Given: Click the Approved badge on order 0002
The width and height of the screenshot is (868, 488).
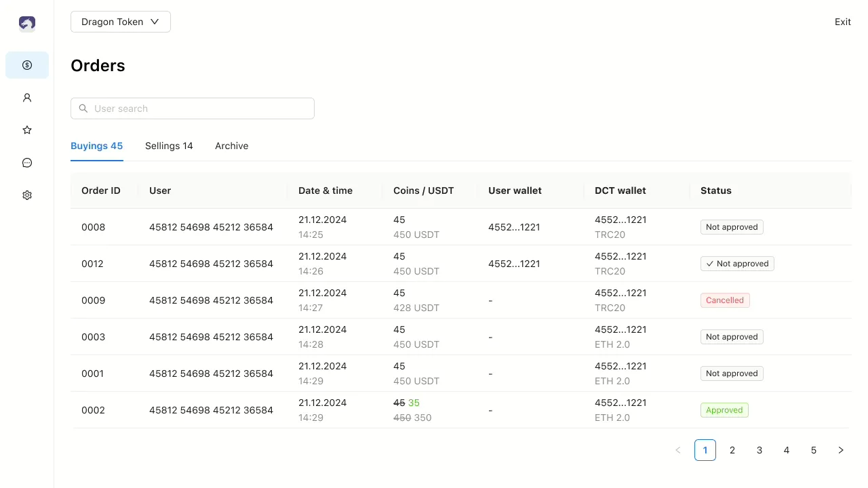Looking at the screenshot, I should click(x=724, y=410).
